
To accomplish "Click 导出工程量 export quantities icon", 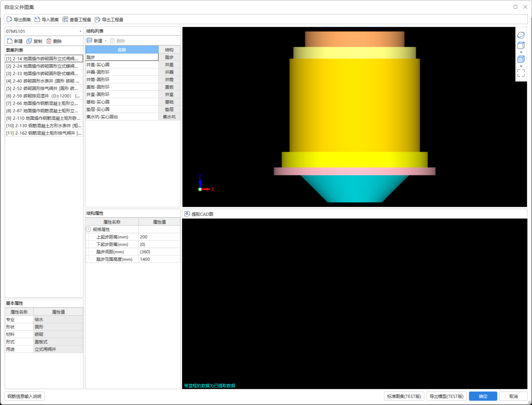I will tap(97, 20).
